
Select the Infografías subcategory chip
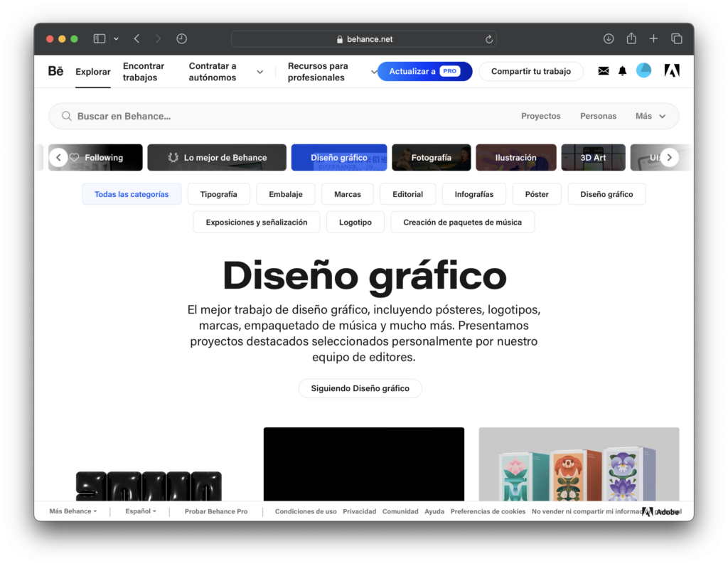click(x=474, y=194)
